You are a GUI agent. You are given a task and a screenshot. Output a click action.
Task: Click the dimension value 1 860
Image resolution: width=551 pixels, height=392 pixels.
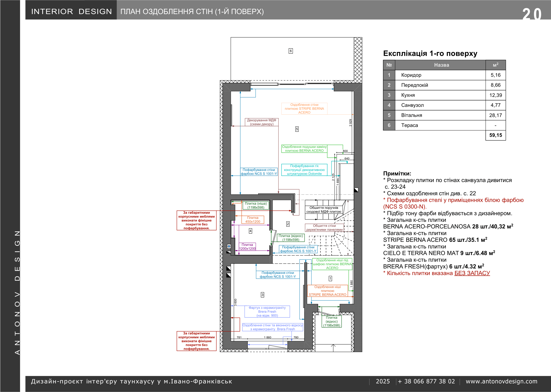[x=267, y=337]
